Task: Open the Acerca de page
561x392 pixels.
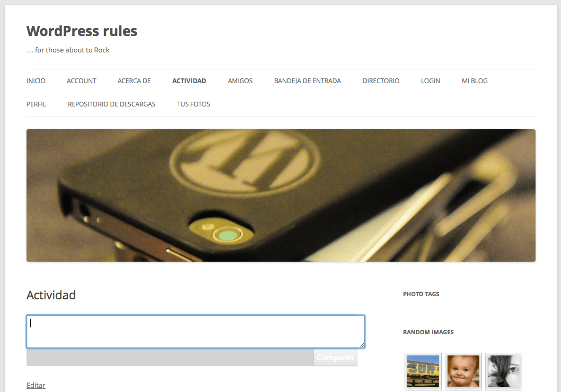Action: tap(134, 81)
